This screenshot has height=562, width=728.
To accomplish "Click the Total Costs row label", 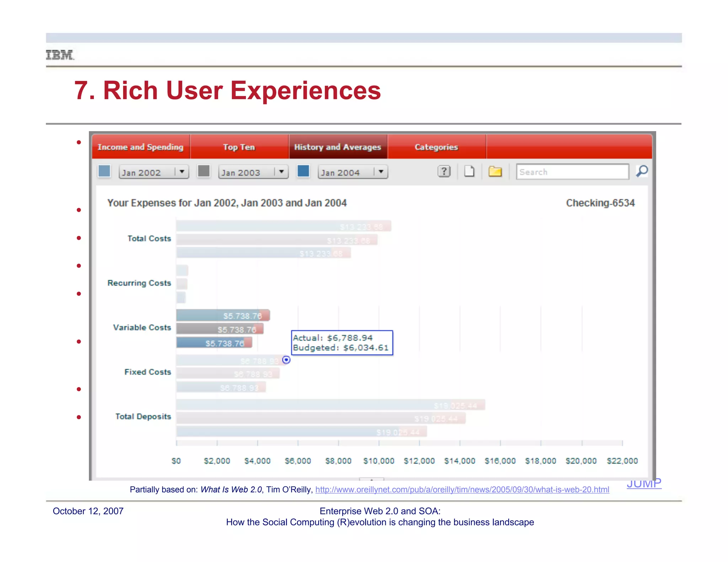I will (x=149, y=238).
